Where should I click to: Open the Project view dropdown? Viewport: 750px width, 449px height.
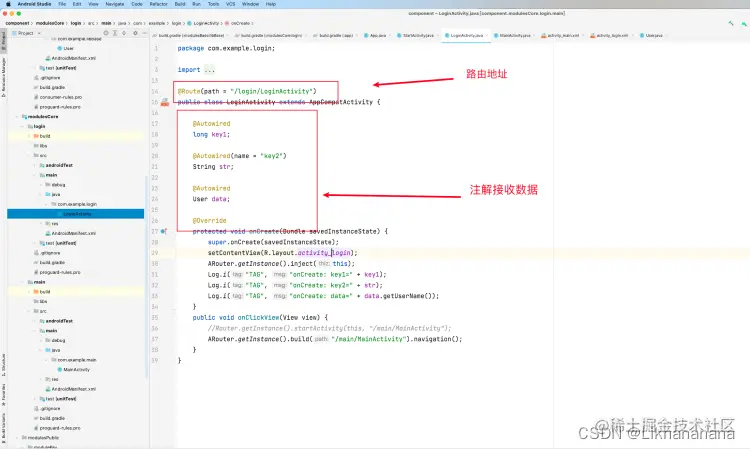point(27,33)
